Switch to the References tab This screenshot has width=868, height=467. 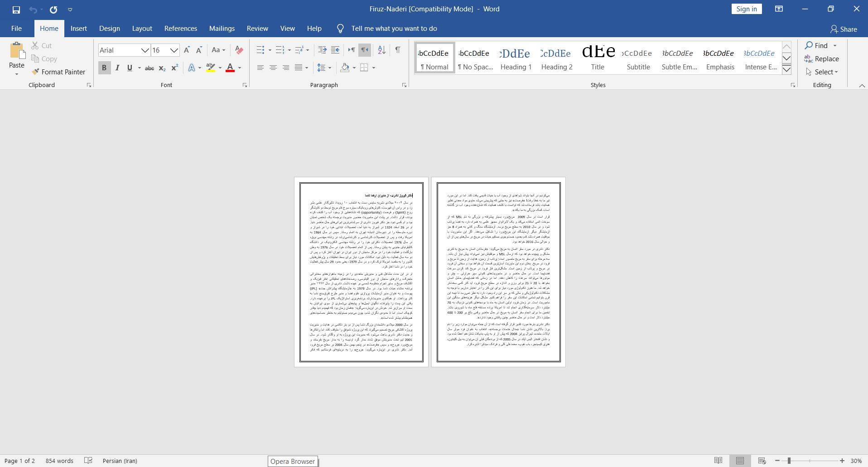181,28
